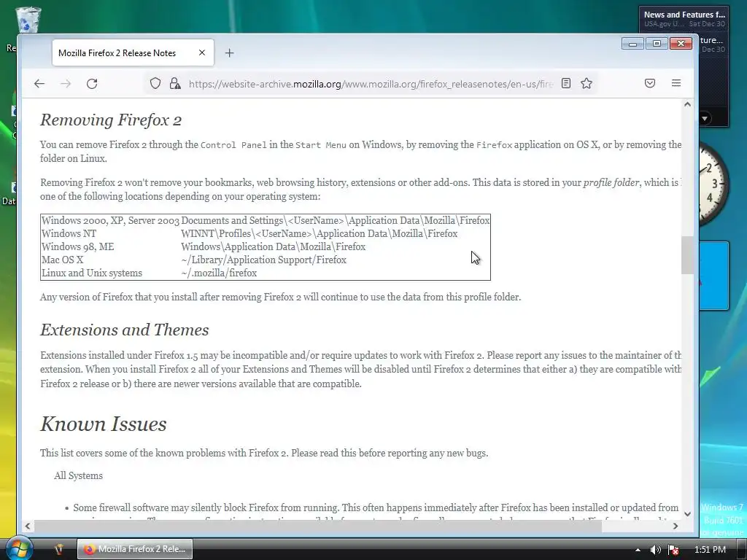747x560 pixels.
Task: Open the pinned quick launch taskbar icon
Action: 58,549
